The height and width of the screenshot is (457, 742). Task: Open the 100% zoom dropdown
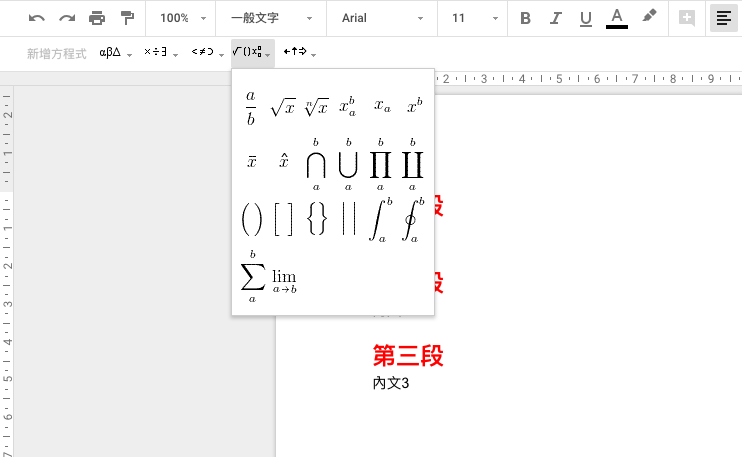(183, 18)
